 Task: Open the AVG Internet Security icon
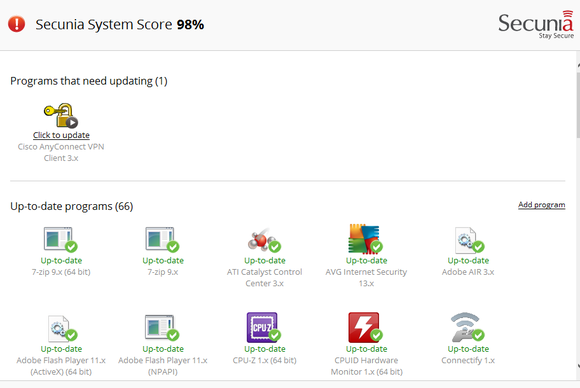(365, 239)
